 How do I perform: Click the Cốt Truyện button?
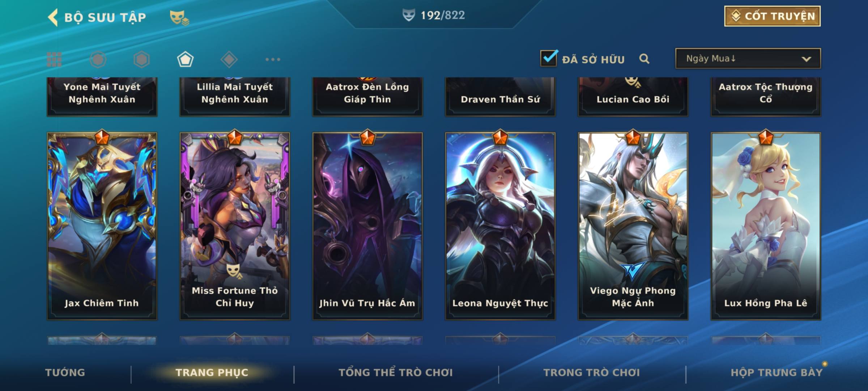772,16
